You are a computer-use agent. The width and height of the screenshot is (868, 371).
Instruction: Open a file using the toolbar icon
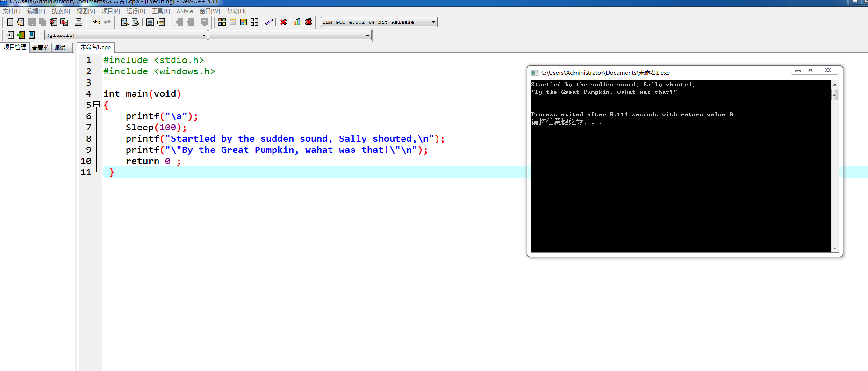[21, 22]
